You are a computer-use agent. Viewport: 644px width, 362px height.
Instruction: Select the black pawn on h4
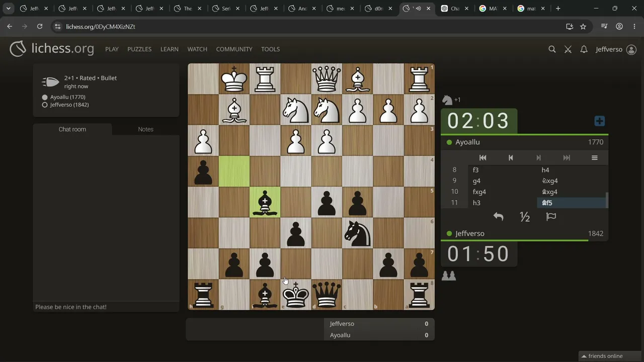[203, 171]
